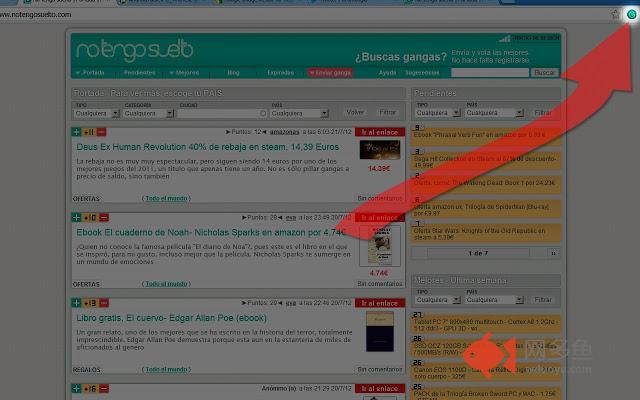Click the 14.39€ price of Deus Ex
Screen dimensions: 640x400
pos(379,169)
